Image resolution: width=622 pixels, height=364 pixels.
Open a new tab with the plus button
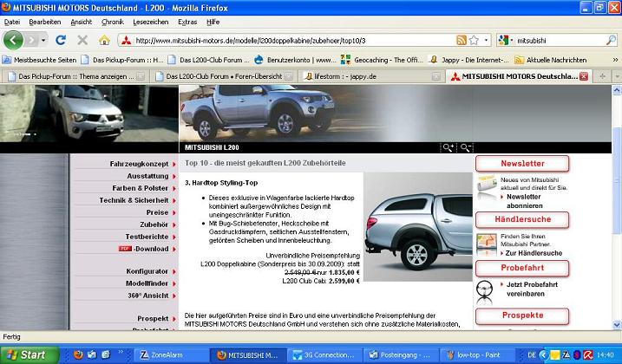point(602,76)
